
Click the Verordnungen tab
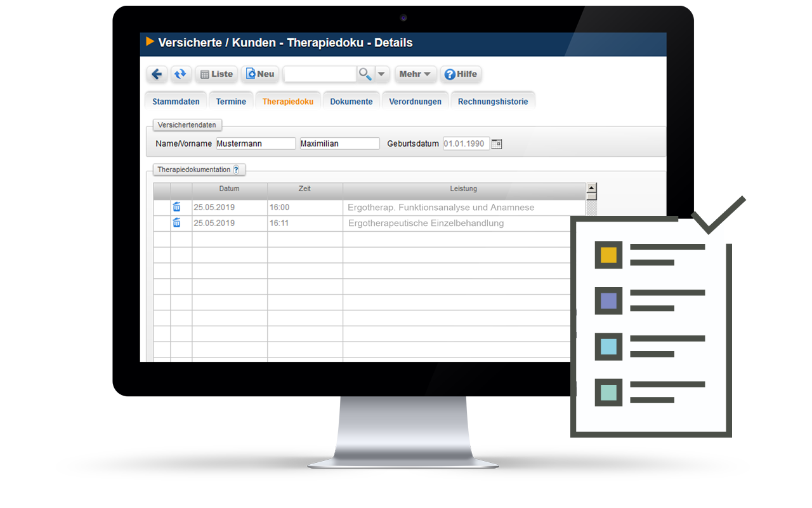click(x=415, y=102)
